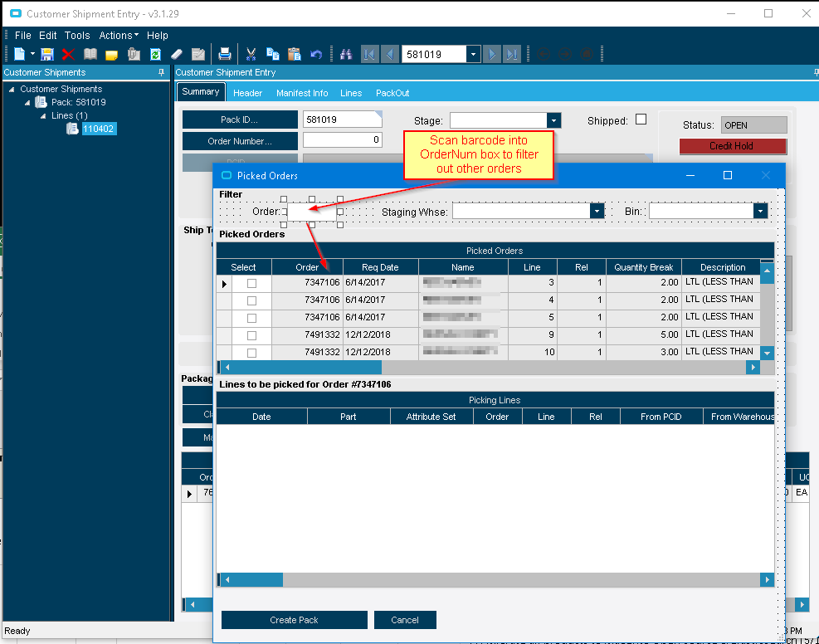Switch to the Manifest Info tab
Viewport: 819px width, 644px height.
point(302,93)
